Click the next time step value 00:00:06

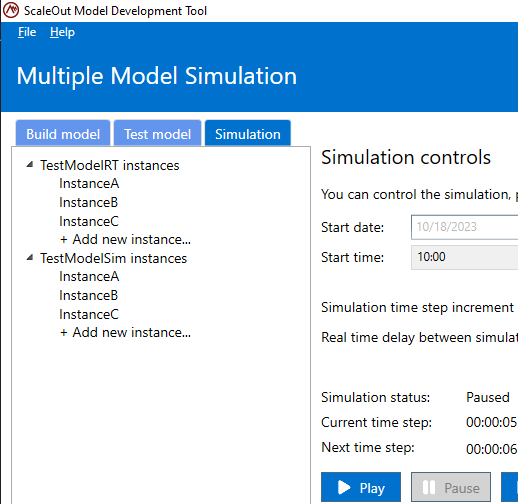pos(491,450)
